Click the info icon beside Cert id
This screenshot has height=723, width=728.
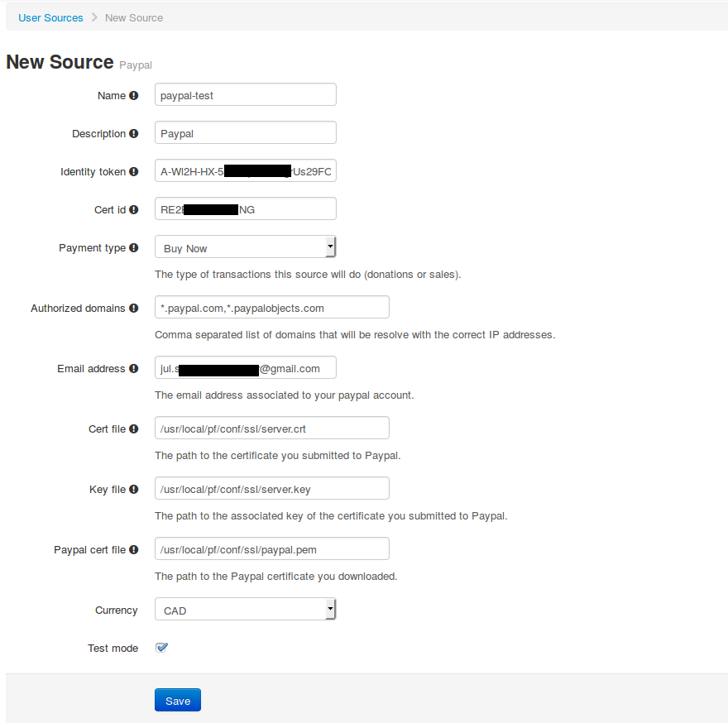click(134, 209)
